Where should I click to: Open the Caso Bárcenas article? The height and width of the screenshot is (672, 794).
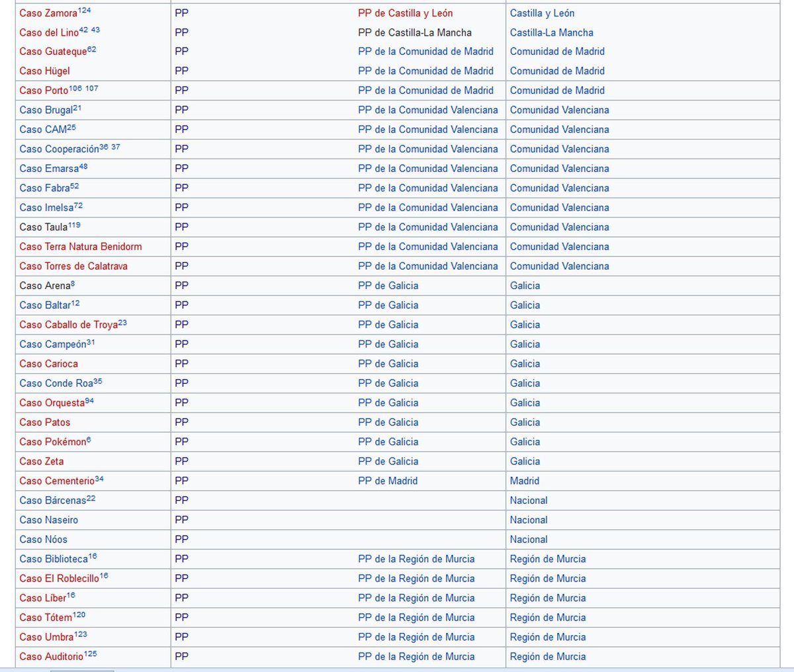(53, 501)
